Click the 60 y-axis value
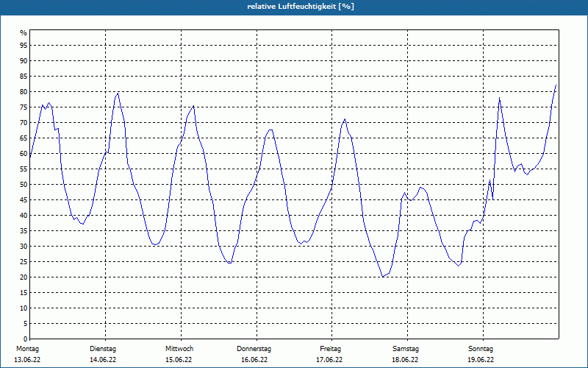Viewport: 588px width, 368px height. click(24, 153)
